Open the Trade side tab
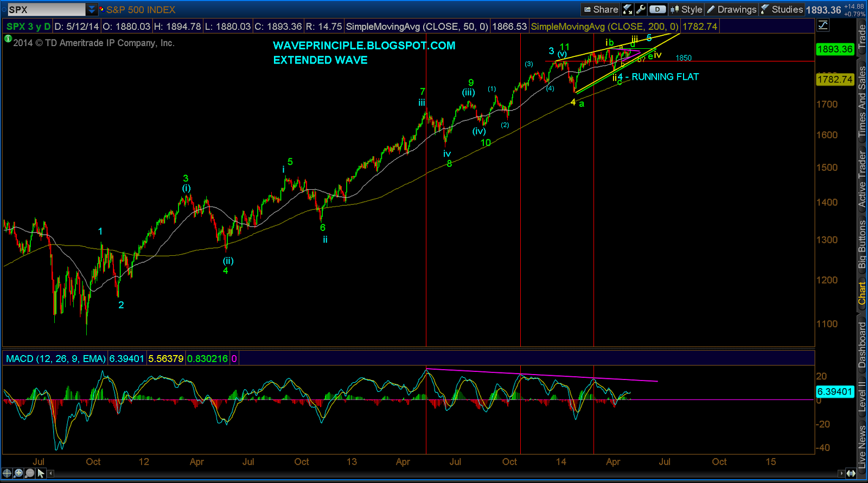Screen dimensions: 868x483 (862, 36)
